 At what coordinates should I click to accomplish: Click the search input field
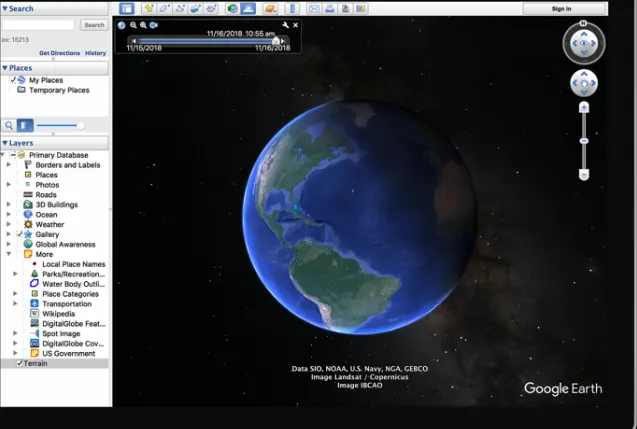coord(38,25)
